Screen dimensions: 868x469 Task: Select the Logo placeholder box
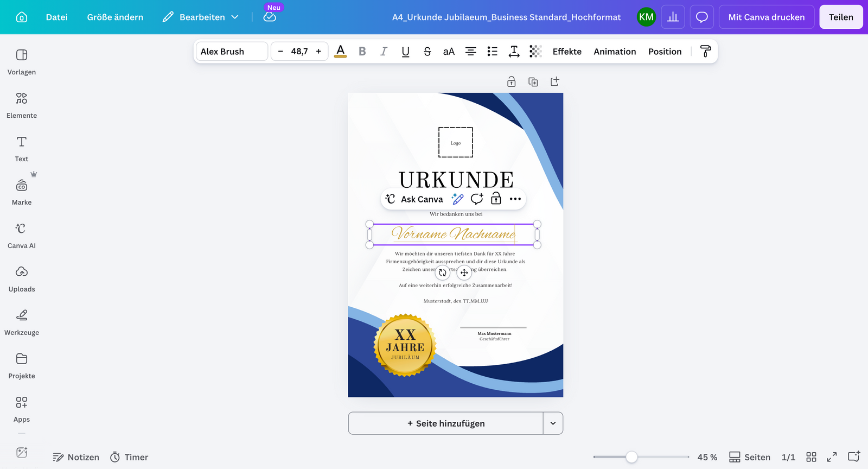[x=456, y=142]
